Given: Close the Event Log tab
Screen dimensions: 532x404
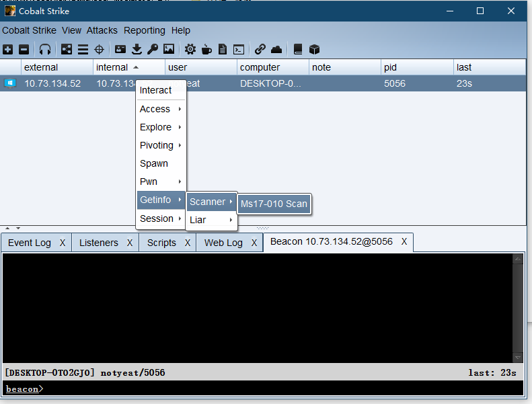Looking at the screenshot, I should pyautogui.click(x=63, y=243).
